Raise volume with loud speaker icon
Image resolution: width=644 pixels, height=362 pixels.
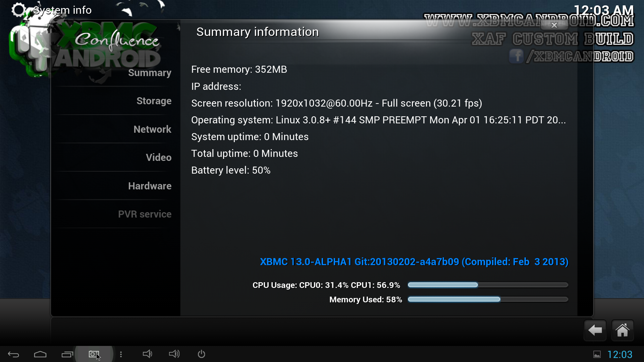174,354
